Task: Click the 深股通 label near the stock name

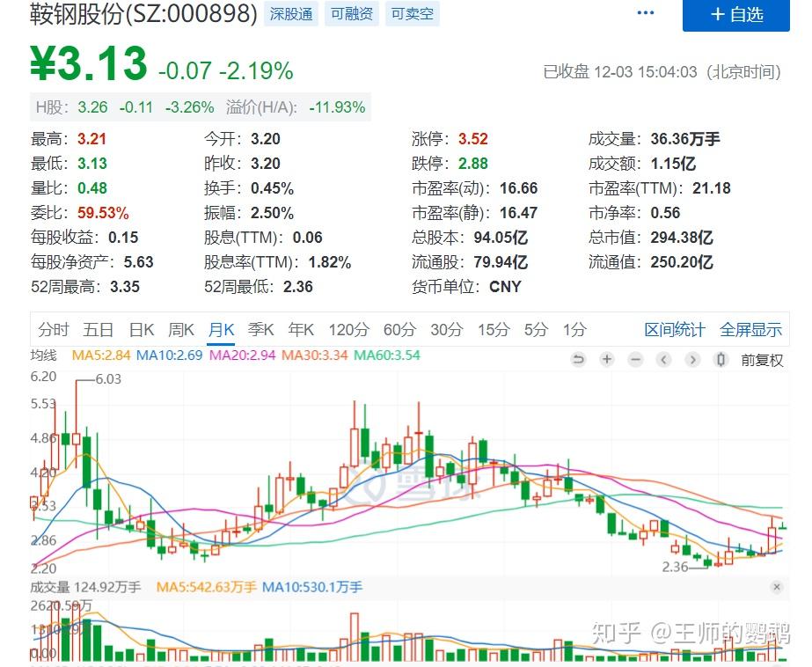Action: click(290, 14)
